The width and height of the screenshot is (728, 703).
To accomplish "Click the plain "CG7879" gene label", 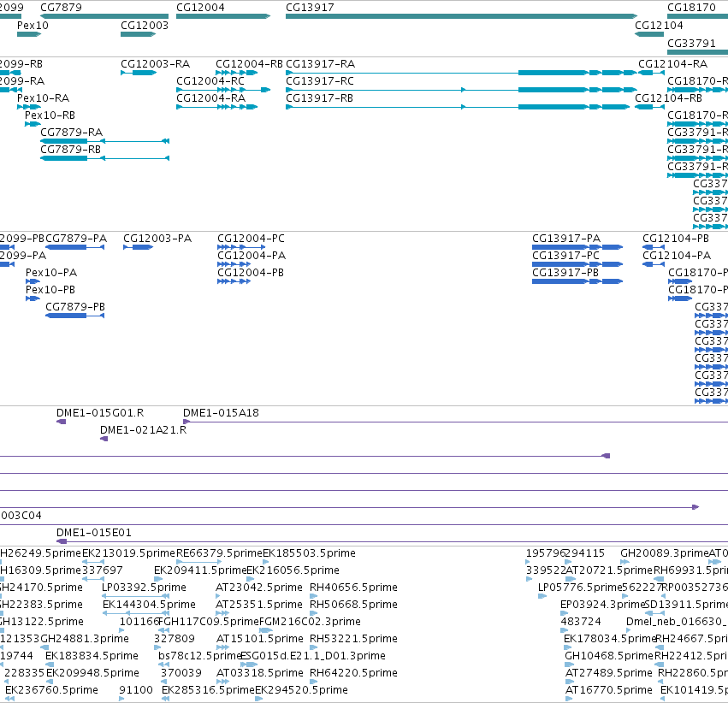I will tap(62, 8).
